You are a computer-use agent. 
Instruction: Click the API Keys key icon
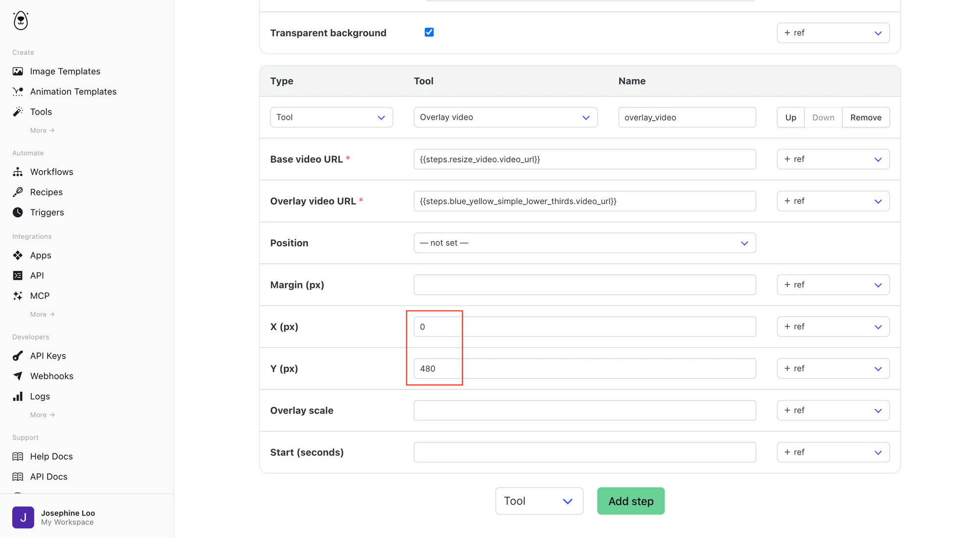tap(18, 356)
